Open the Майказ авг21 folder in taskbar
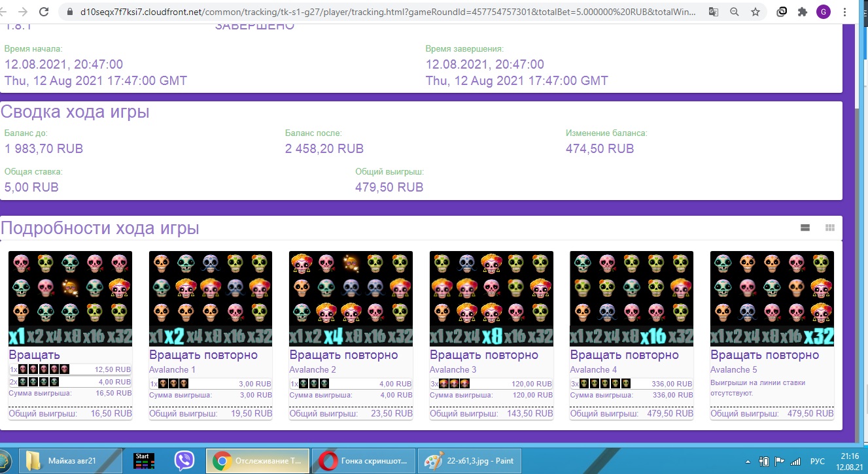868x474 pixels. (x=70, y=461)
